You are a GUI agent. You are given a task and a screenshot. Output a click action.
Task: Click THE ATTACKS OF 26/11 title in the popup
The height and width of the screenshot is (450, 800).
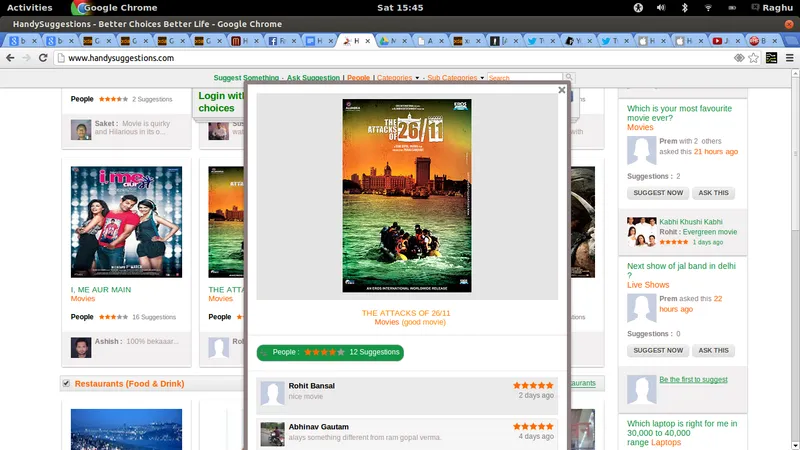pyautogui.click(x=406, y=313)
